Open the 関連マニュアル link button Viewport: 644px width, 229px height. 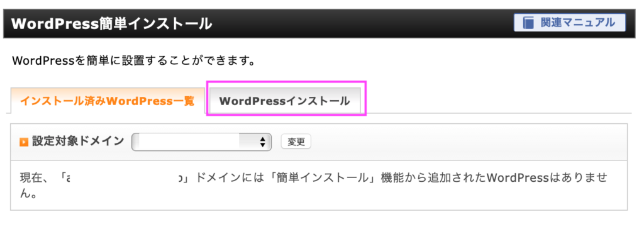click(x=569, y=23)
